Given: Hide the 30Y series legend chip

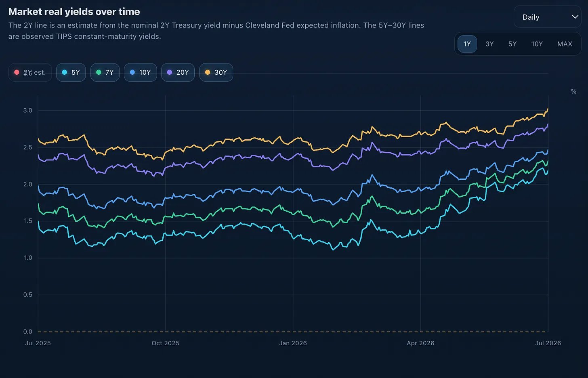Looking at the screenshot, I should 216,72.
